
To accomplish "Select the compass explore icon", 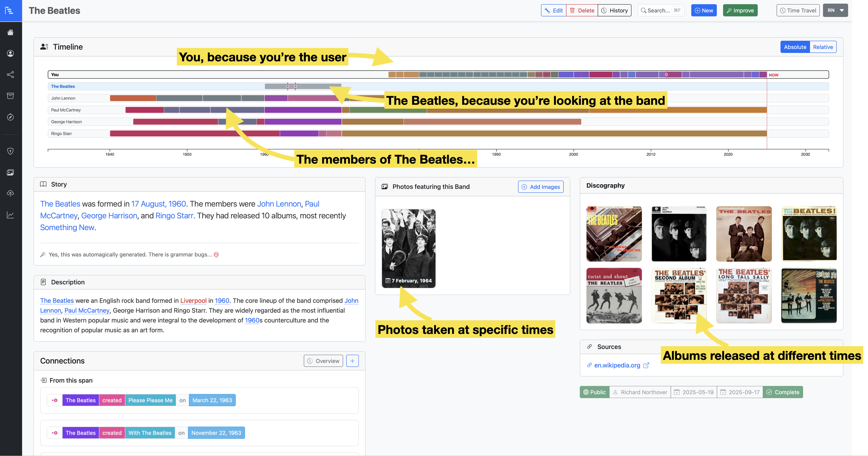I will pyautogui.click(x=10, y=117).
